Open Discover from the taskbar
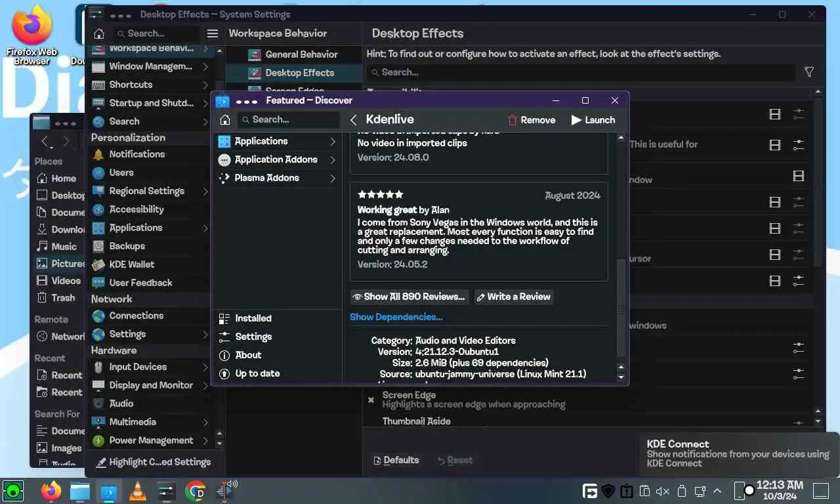The width and height of the screenshot is (840, 504). (x=109, y=491)
